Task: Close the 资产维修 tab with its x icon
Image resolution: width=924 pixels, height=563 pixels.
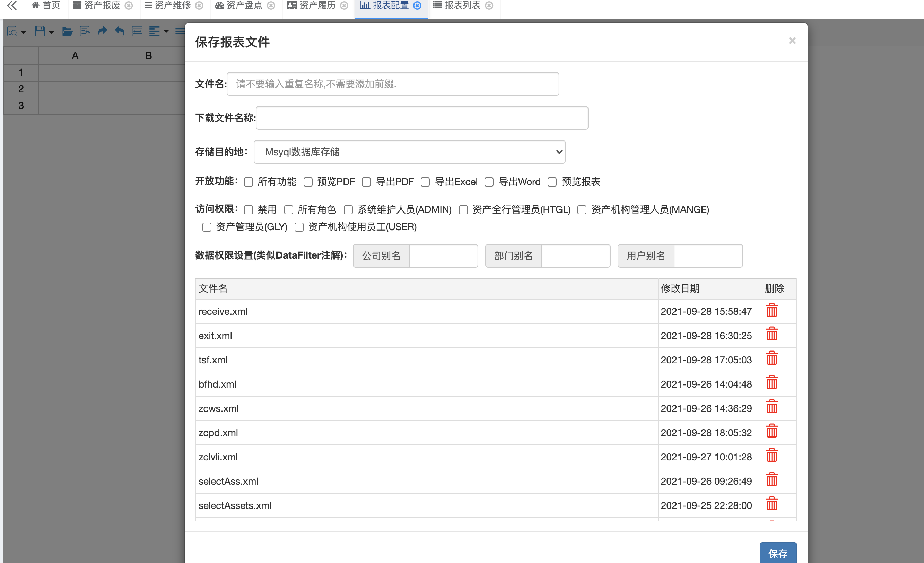Action: [200, 6]
